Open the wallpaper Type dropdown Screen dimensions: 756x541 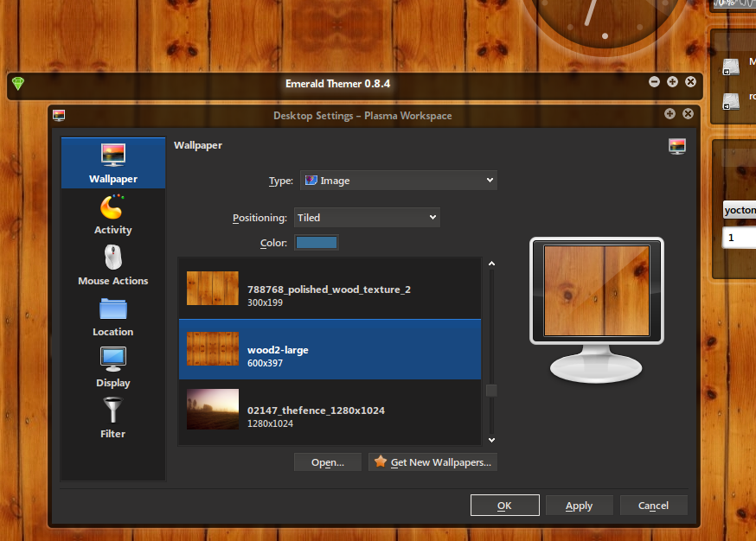(399, 180)
